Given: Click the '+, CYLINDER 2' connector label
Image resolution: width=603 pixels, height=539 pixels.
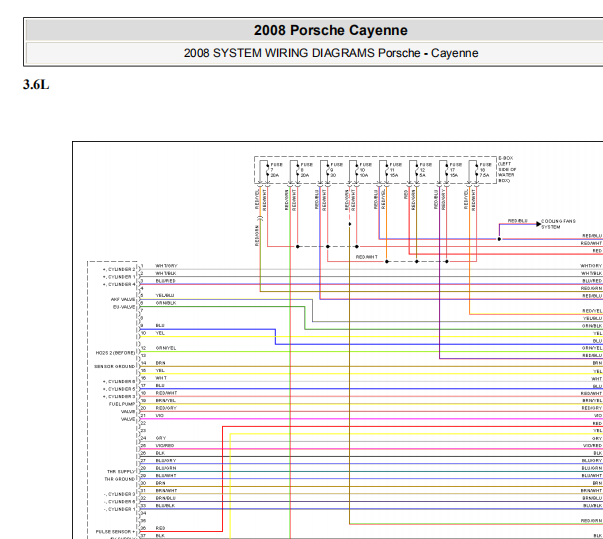Looking at the screenshot, I should [x=119, y=270].
